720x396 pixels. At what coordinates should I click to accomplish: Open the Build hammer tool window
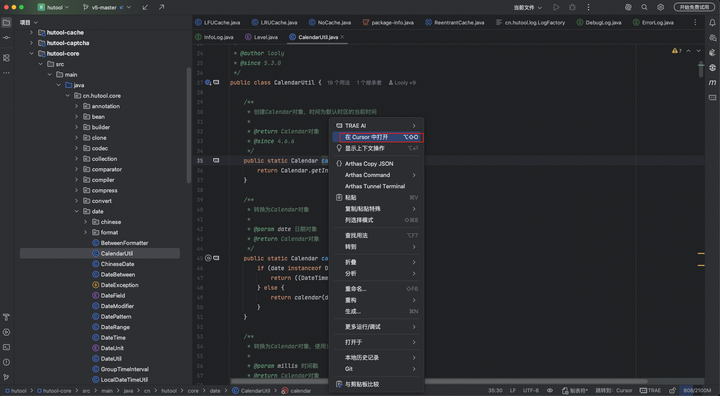(6, 317)
